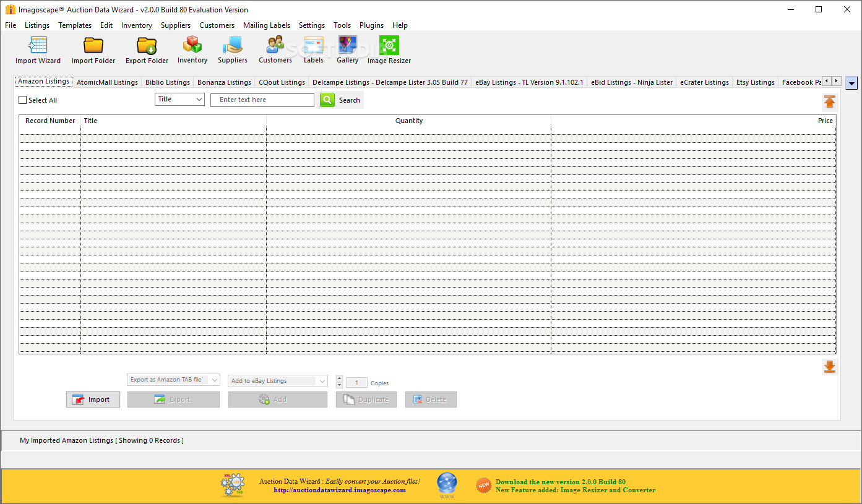Open the Suppliers toolbar icon
This screenshot has height=504, width=862.
click(x=233, y=50)
